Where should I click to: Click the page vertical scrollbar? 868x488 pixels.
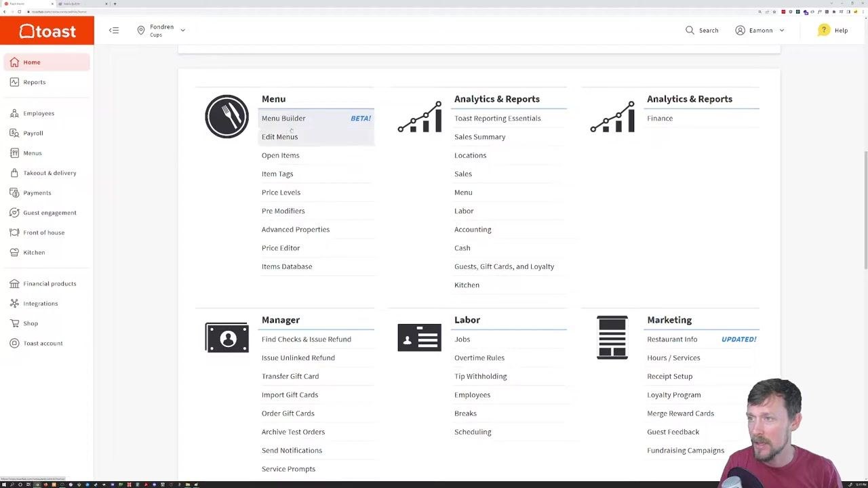tap(865, 210)
